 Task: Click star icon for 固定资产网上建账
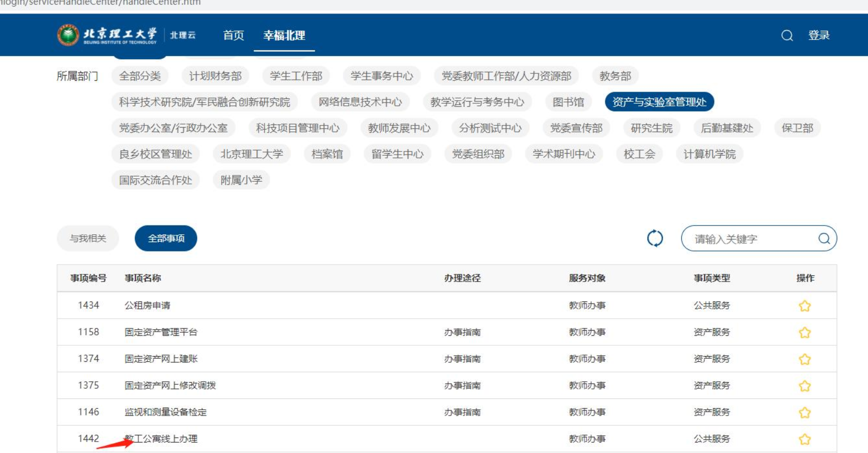coord(805,359)
